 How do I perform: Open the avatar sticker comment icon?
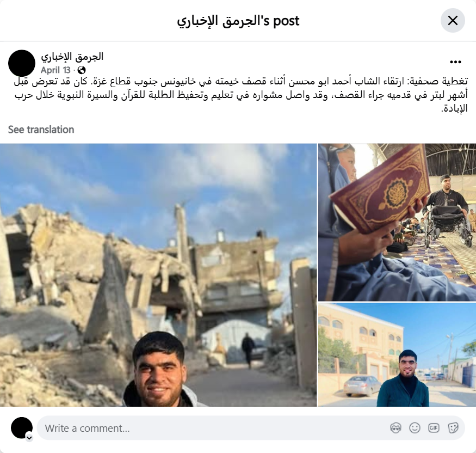[x=395, y=428]
